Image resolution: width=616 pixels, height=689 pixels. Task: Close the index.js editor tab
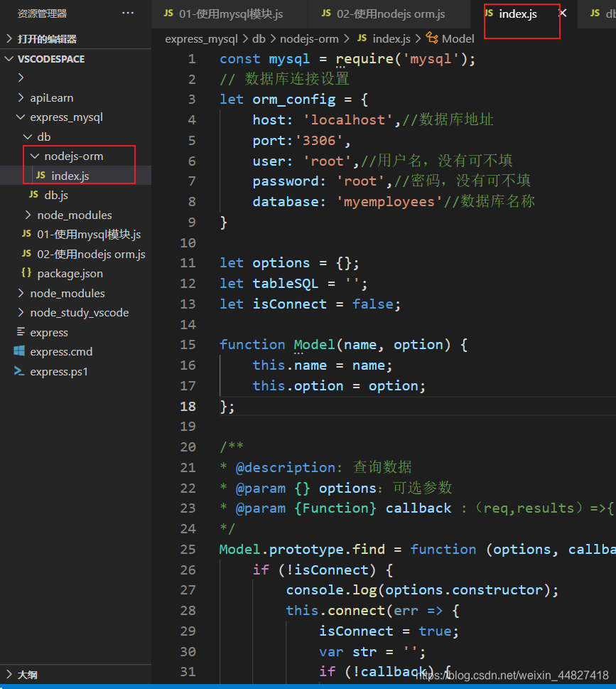pos(563,14)
